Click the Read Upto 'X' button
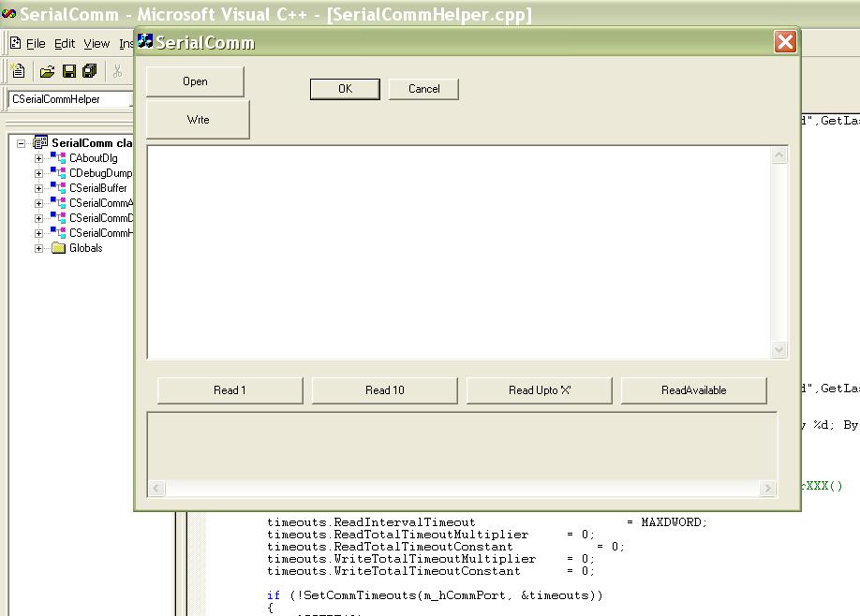Viewport: 860px width, 616px height. [540, 390]
